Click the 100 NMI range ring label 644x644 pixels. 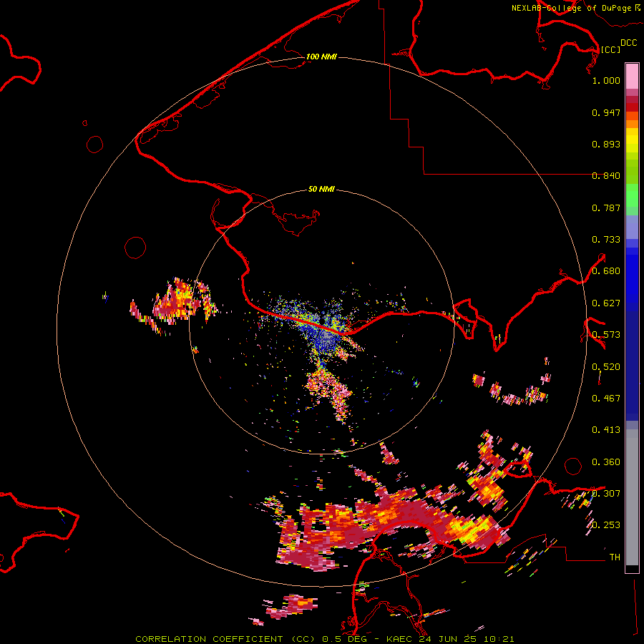coord(321,57)
